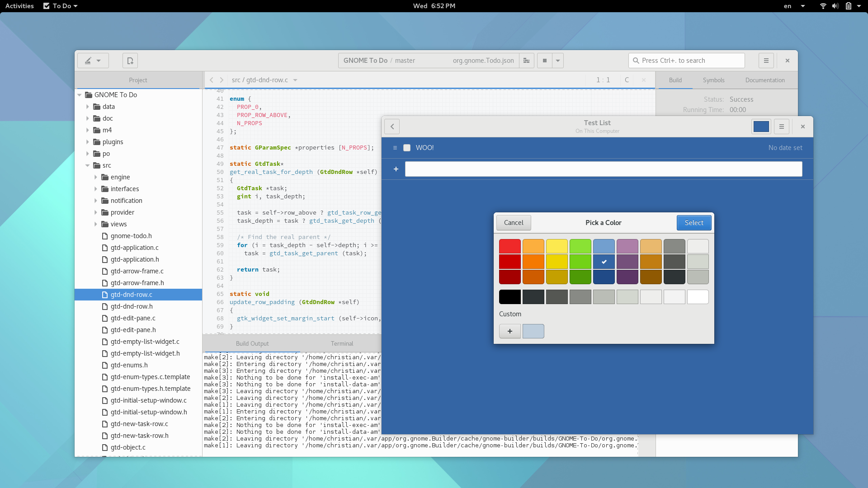Close the gtd-dnd-row.c editor tab
This screenshot has height=488, width=868.
click(x=644, y=80)
